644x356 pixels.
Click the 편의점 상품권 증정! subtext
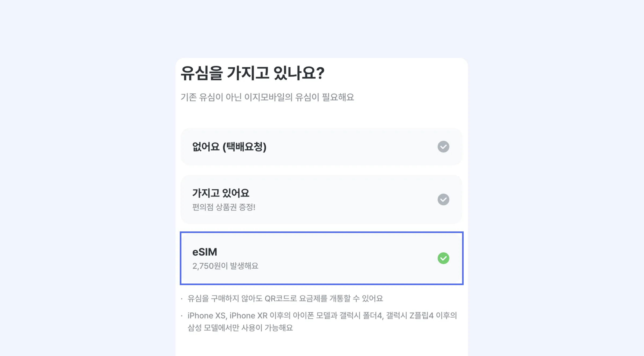[x=224, y=207]
